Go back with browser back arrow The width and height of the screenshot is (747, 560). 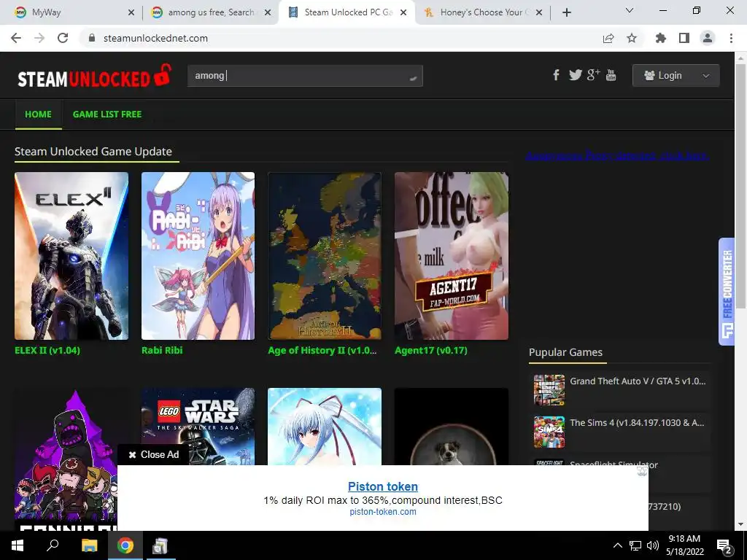16,38
